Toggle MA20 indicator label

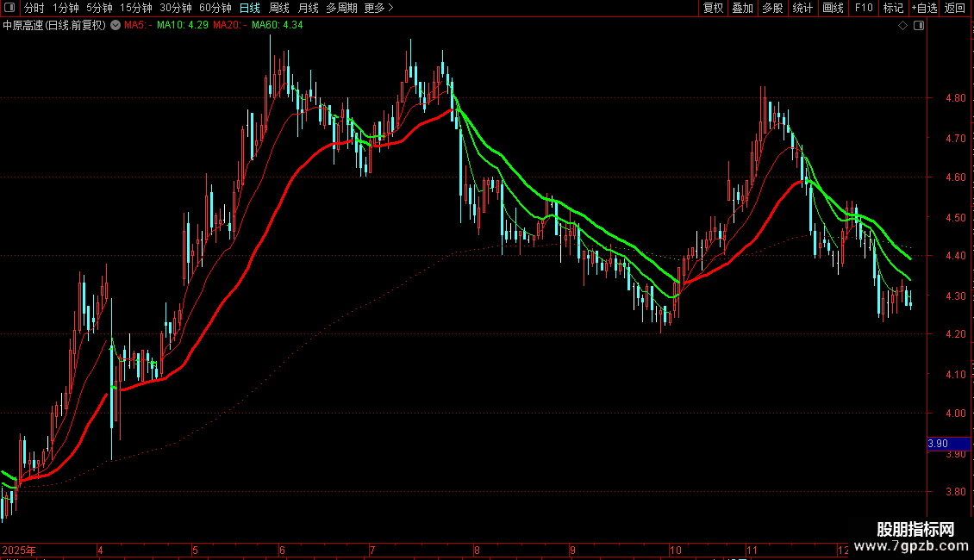click(x=230, y=25)
